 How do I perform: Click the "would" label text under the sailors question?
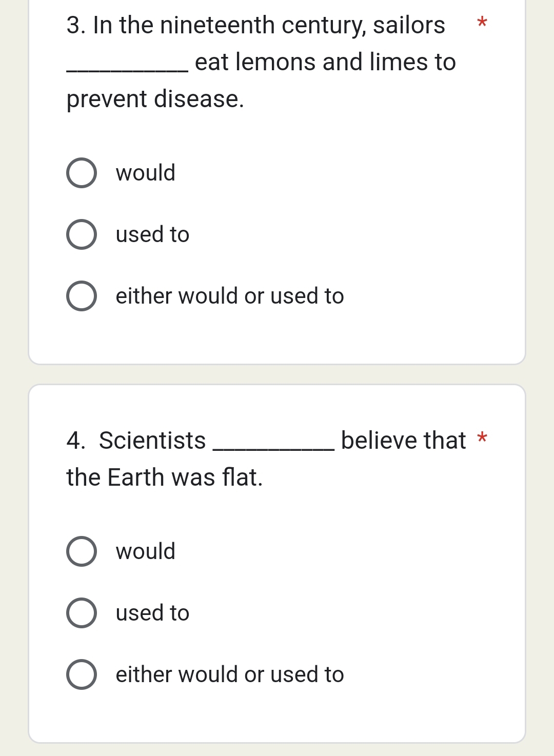(x=146, y=173)
